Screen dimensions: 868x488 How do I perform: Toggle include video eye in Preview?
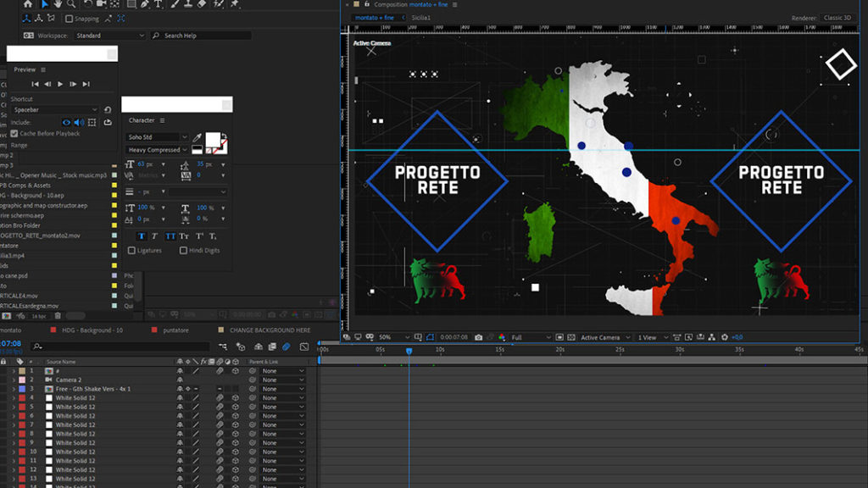pos(66,122)
